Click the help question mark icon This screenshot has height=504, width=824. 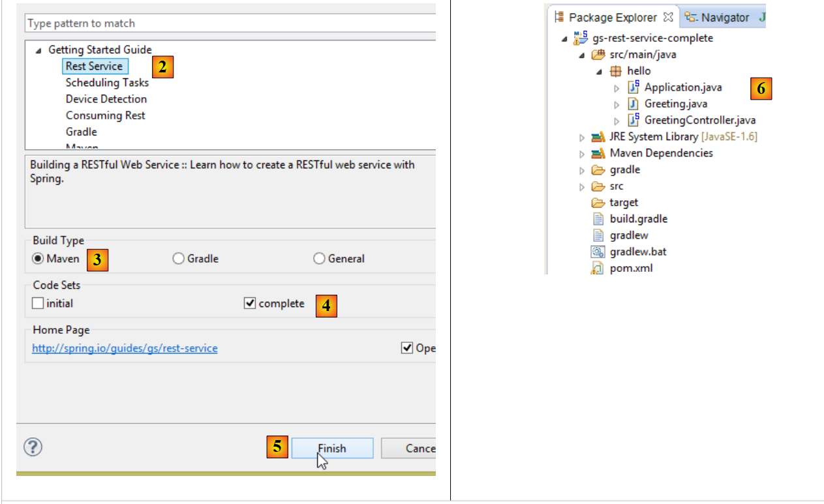coord(33,447)
